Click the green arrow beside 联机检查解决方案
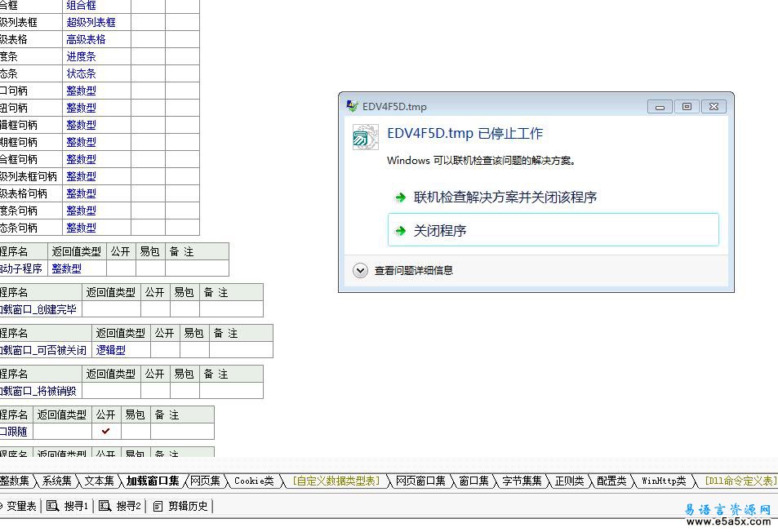Viewport: 778px width, 532px height. point(400,197)
